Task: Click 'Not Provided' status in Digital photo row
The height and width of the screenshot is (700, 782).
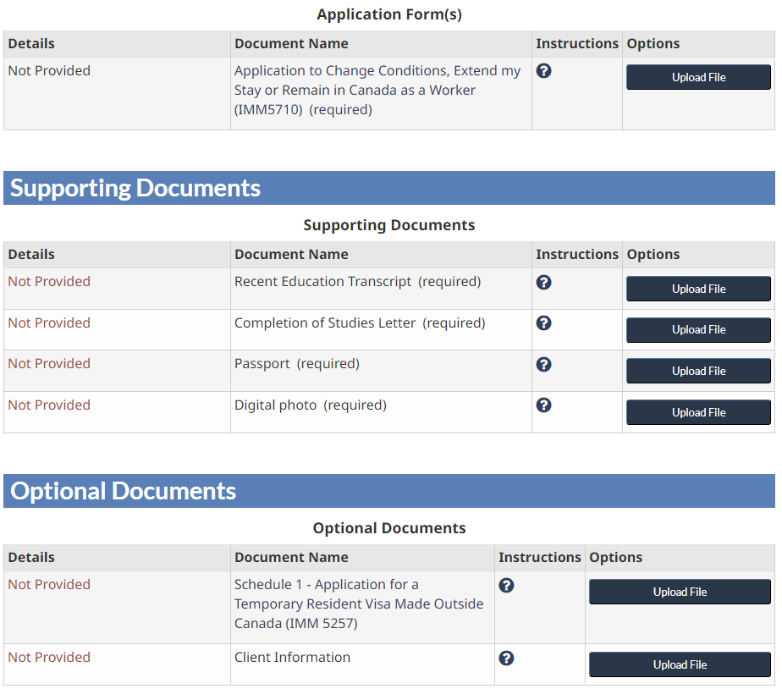Action: pyautogui.click(x=49, y=405)
